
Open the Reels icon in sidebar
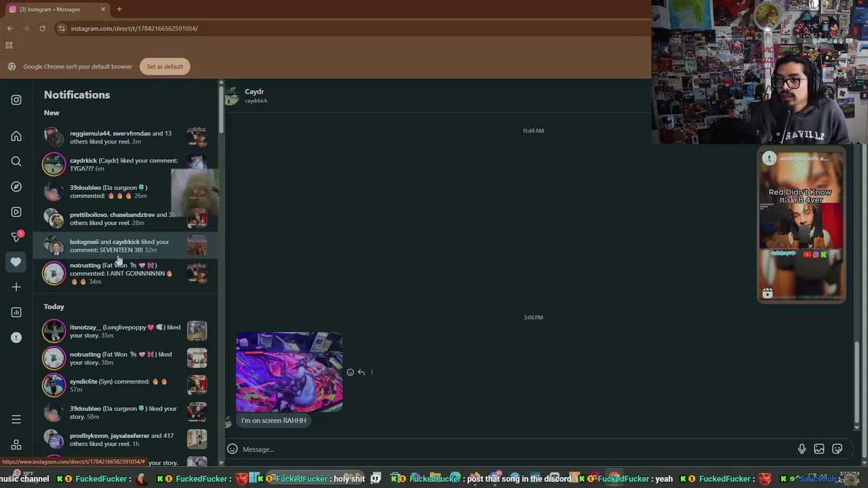click(16, 211)
